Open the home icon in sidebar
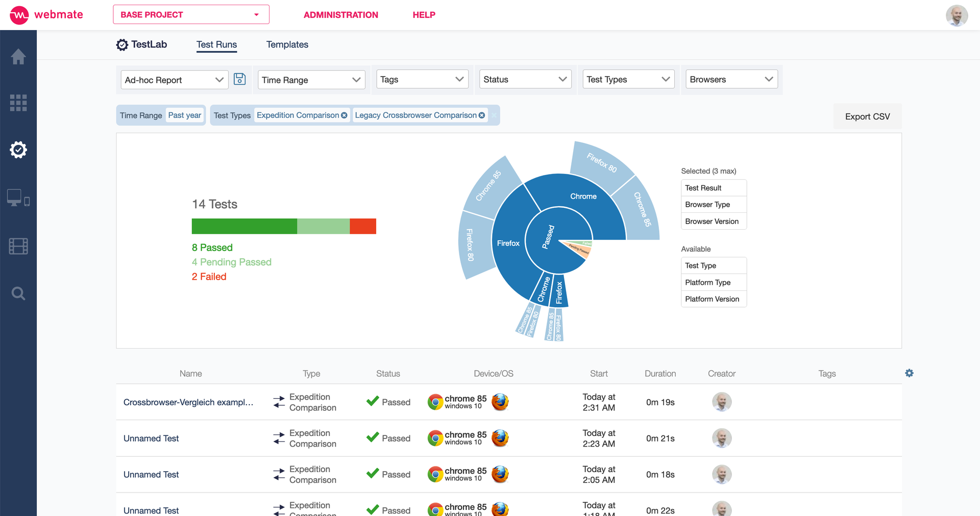980x516 pixels. pos(18,57)
